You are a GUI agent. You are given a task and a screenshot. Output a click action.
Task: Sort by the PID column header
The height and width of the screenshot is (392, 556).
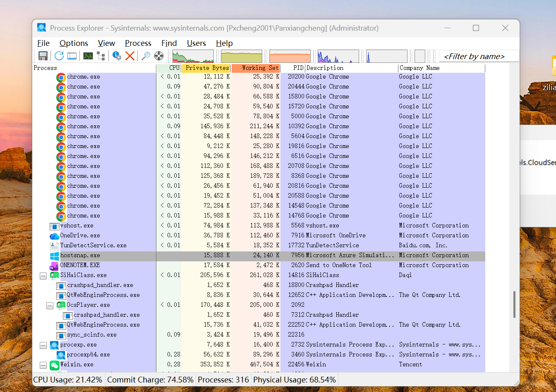(293, 68)
